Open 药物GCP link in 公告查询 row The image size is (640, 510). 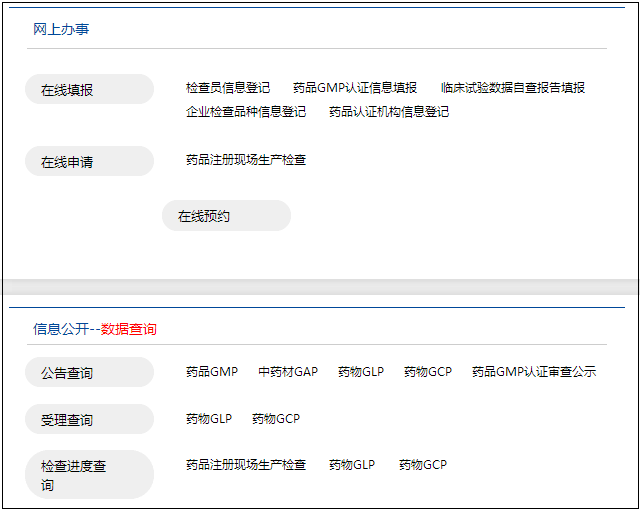pos(428,372)
